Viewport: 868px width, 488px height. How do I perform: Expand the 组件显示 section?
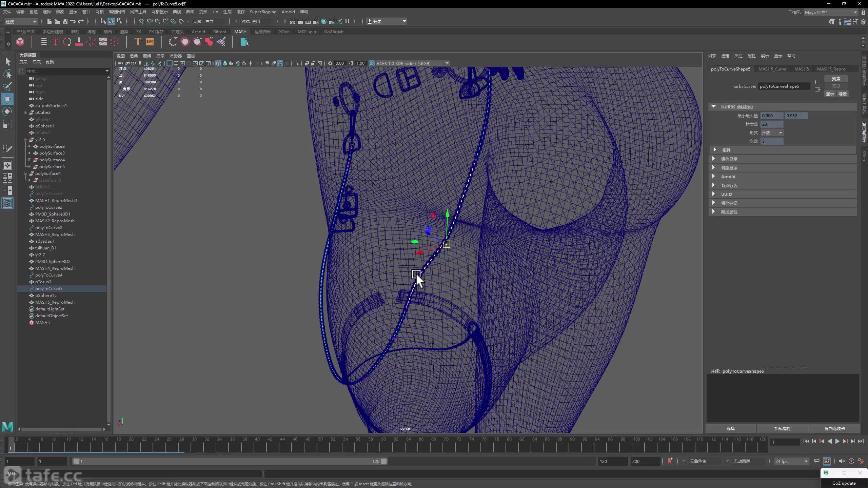(x=713, y=159)
